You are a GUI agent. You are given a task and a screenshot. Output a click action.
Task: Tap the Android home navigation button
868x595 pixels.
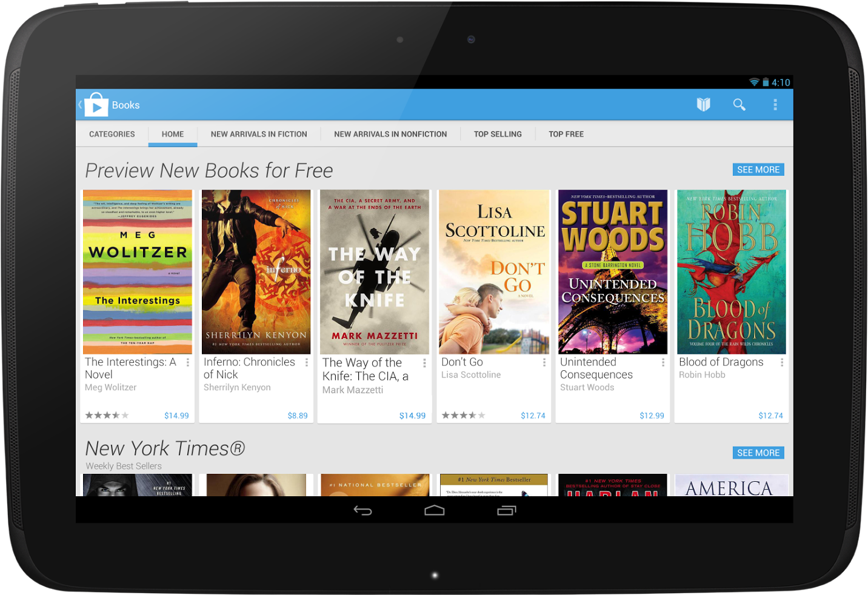pyautogui.click(x=435, y=511)
